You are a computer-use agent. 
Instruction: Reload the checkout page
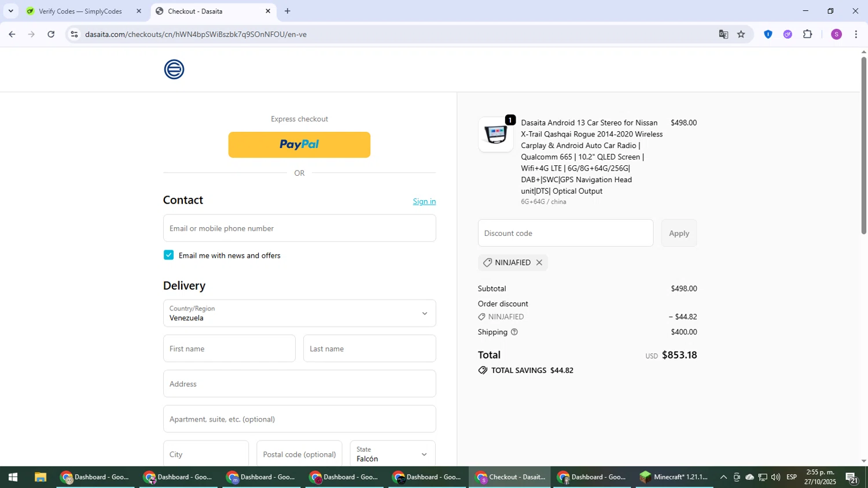51,34
